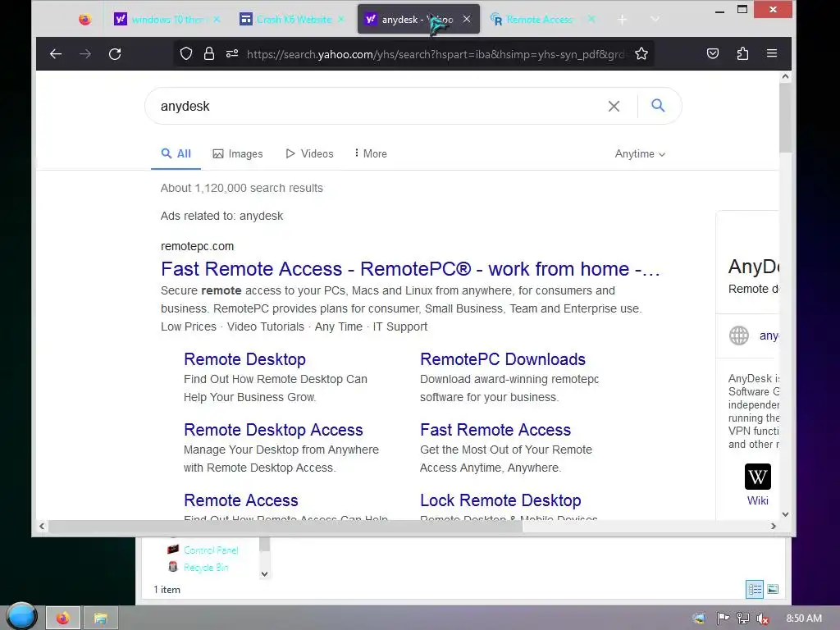
Task: Click Explorer navigation pane scroll down arrow
Action: (x=264, y=573)
